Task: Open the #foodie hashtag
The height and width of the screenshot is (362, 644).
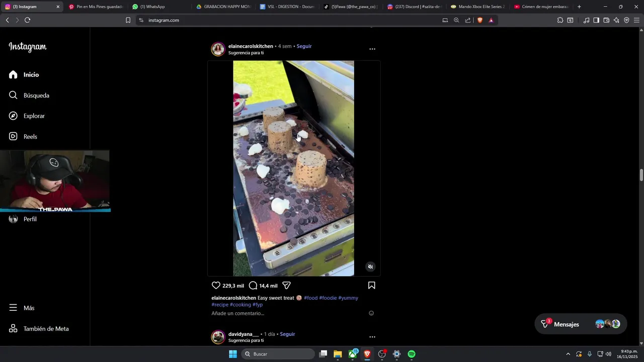Action: tap(328, 298)
